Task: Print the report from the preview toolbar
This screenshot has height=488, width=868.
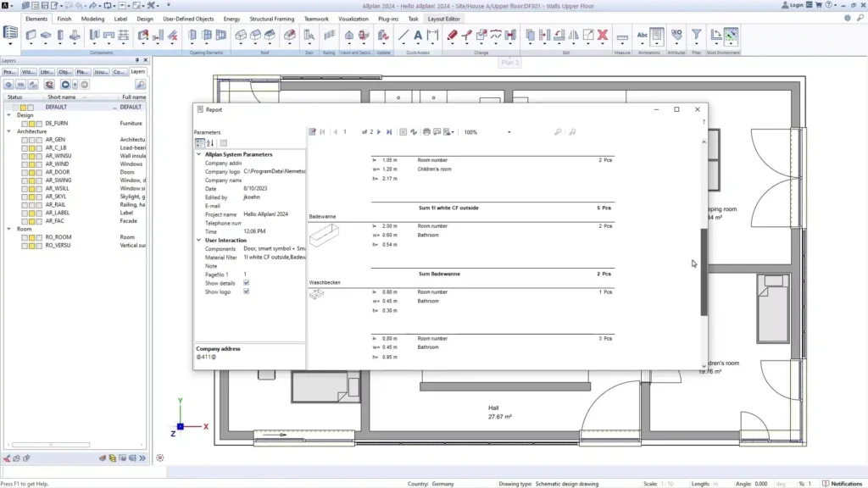Action: click(x=425, y=131)
